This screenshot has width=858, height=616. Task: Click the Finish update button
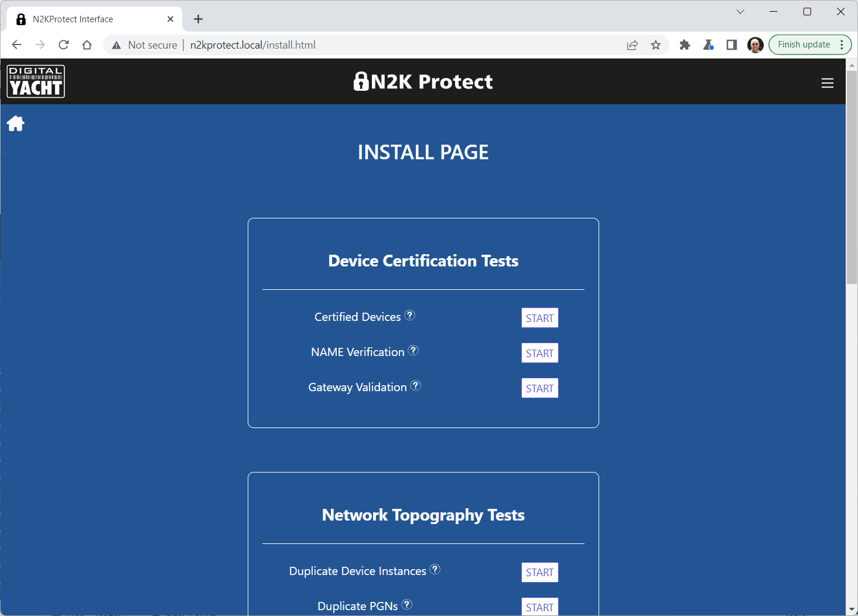click(x=804, y=45)
